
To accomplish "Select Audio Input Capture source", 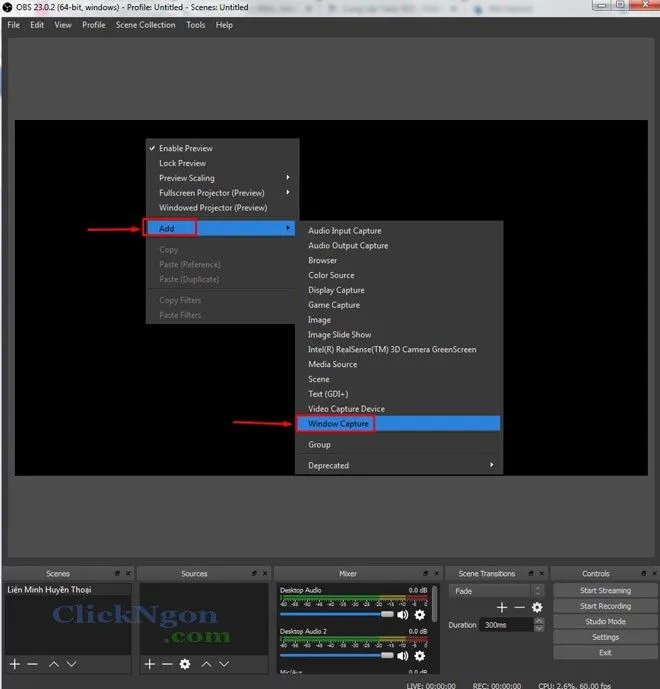I will click(399, 231).
